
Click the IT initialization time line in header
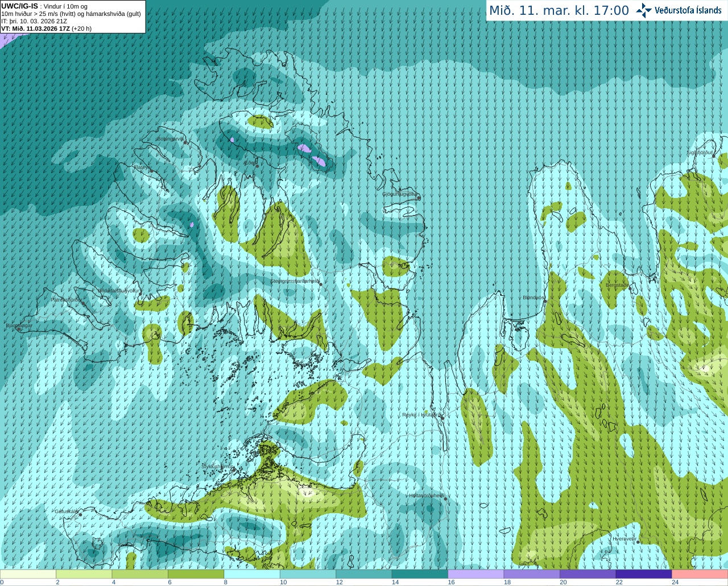click(x=34, y=21)
